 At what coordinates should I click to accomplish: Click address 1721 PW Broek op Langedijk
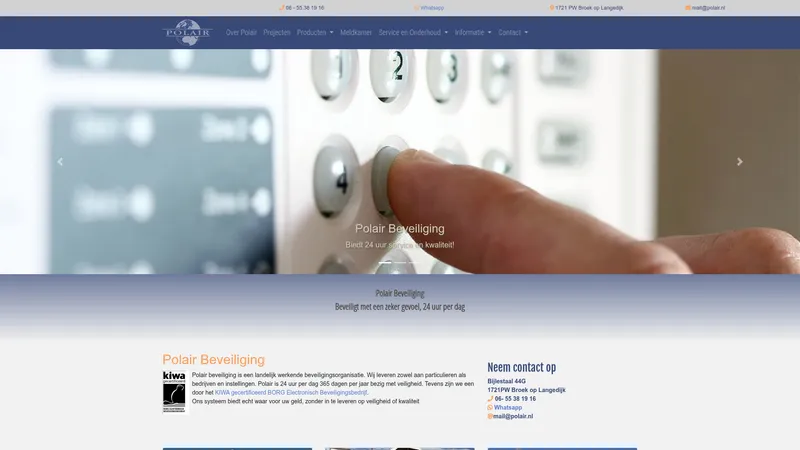coord(589,8)
